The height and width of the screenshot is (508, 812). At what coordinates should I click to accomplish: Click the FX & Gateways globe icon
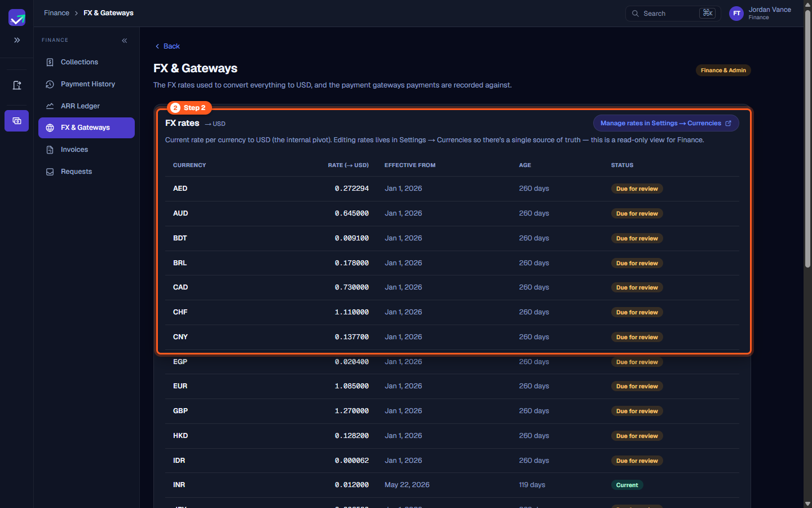pos(50,128)
